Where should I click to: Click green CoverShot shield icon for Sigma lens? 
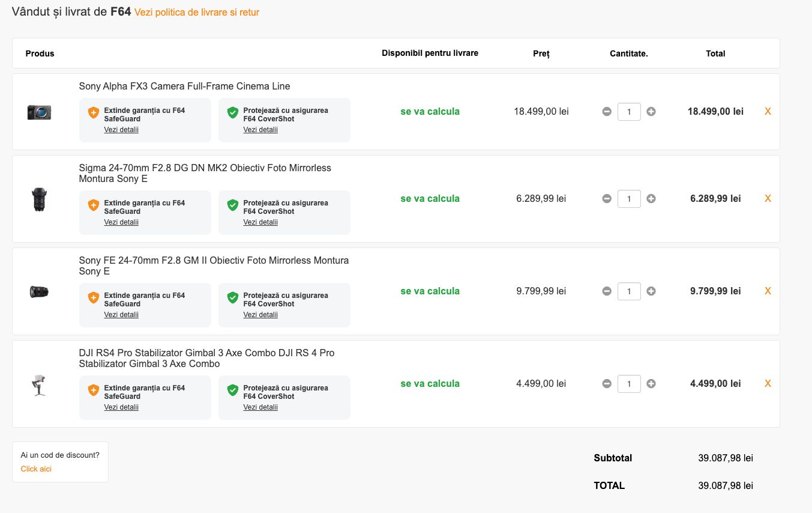click(232, 205)
